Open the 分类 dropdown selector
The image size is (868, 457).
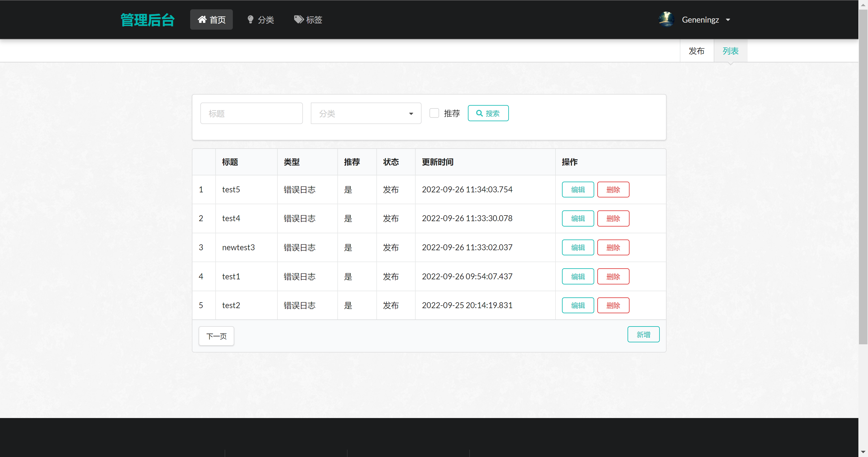[x=366, y=113]
